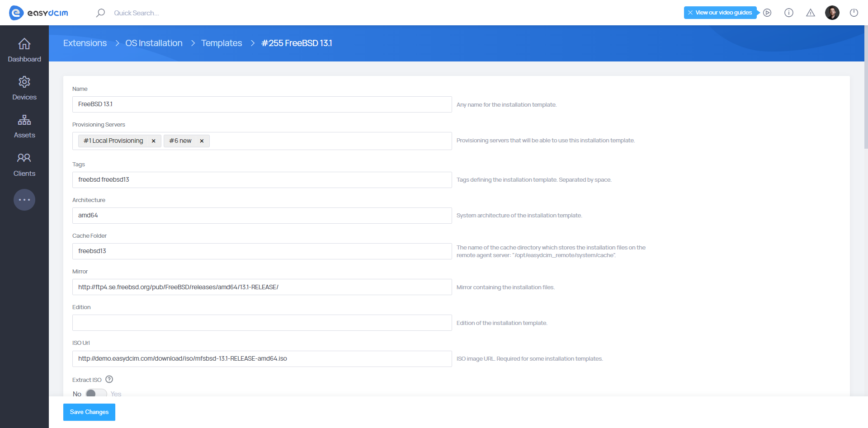Edit the Cache Folder field freebsd13
This screenshot has width=868, height=428.
point(262,251)
